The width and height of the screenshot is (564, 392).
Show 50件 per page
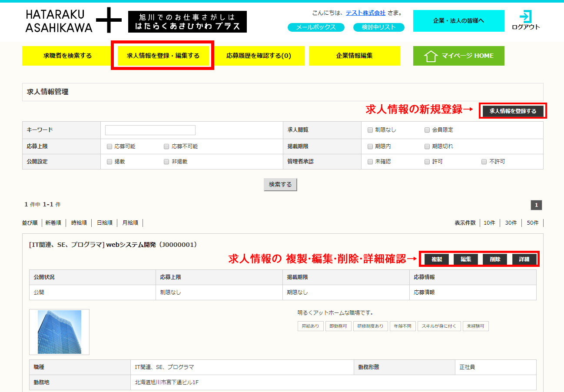point(533,223)
